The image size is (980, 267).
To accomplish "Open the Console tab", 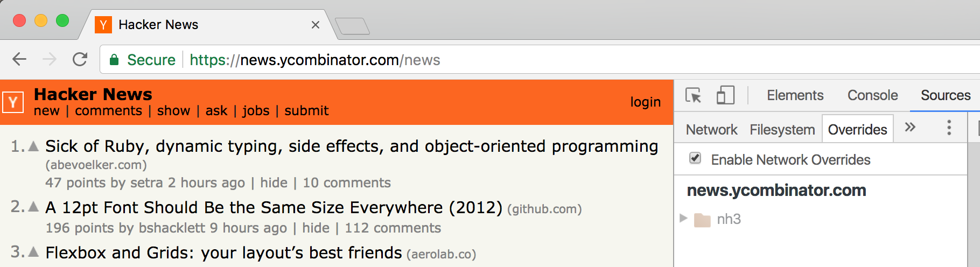I will click(x=872, y=95).
